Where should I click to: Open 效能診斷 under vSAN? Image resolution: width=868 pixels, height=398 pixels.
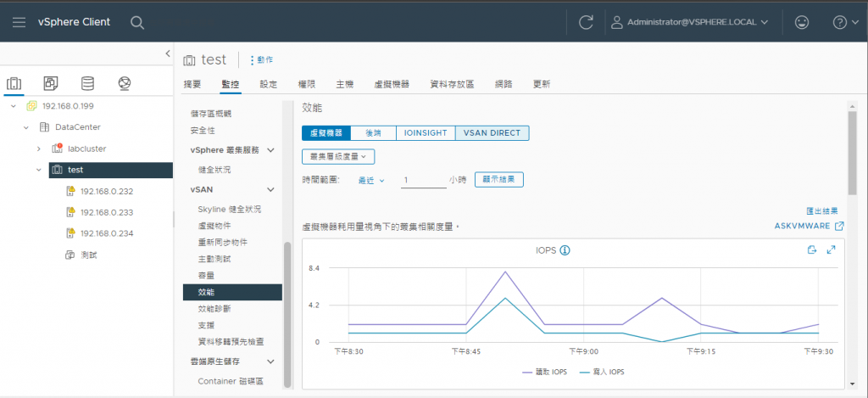pos(214,308)
